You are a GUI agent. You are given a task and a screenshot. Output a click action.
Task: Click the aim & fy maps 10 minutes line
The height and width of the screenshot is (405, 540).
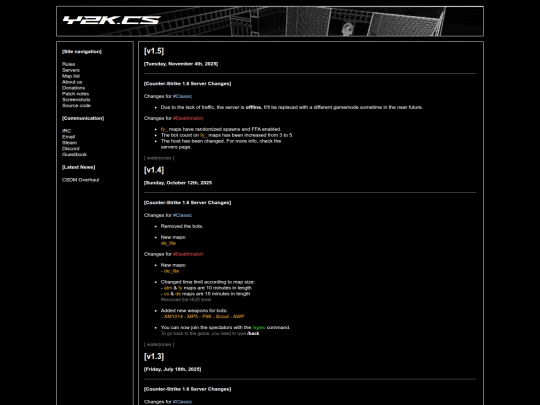pyautogui.click(x=206, y=288)
